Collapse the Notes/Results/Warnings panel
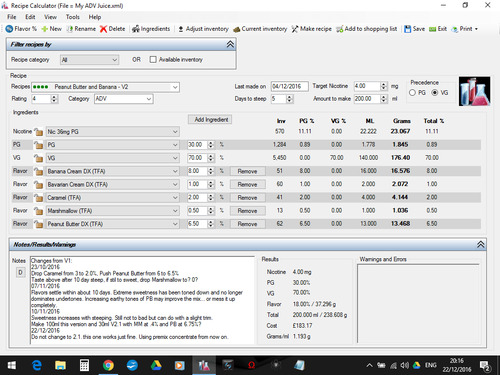This screenshot has height=375, width=500. coord(480,245)
